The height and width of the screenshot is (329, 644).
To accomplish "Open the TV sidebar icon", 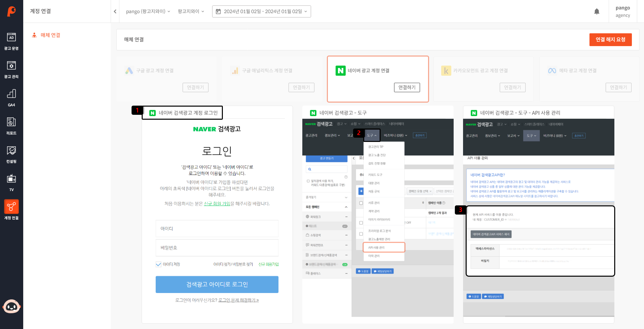I will click(x=11, y=183).
